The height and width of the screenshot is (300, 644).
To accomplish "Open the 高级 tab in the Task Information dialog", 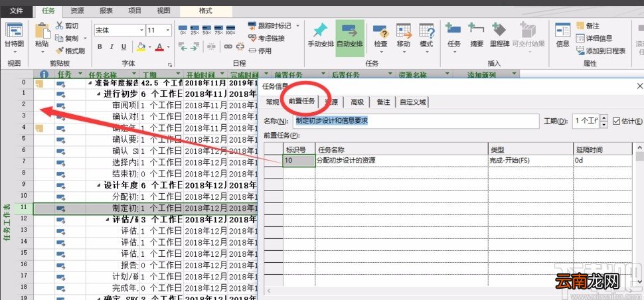I will coord(357,102).
